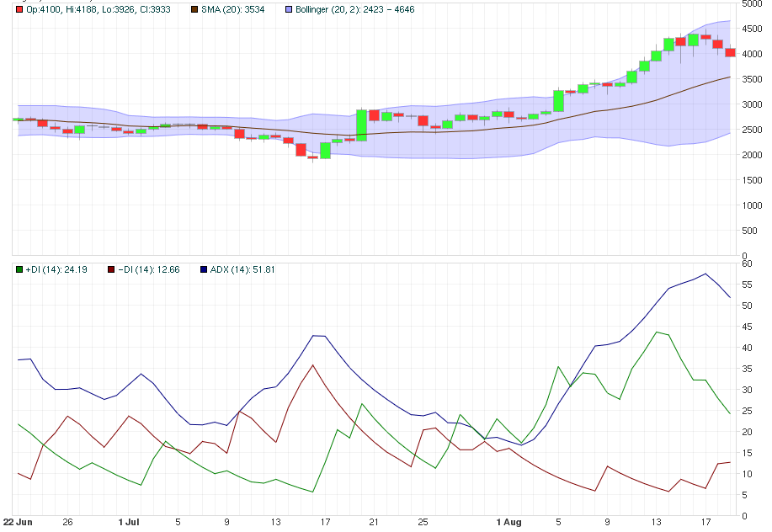Screen dimensions: 772x532
Task: Click the 1 Jul date axis label
Action: (128, 523)
